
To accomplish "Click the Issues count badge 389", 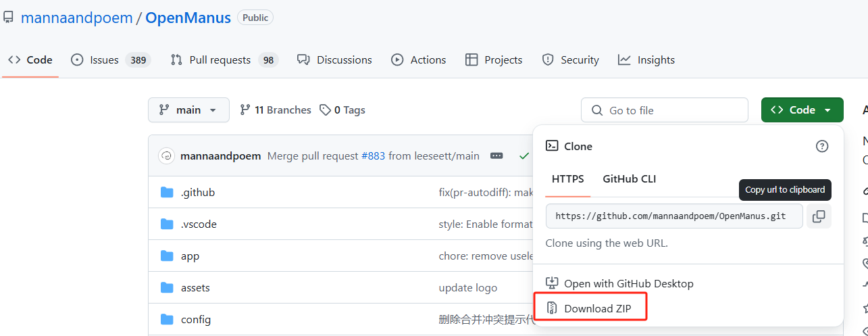I will (138, 59).
